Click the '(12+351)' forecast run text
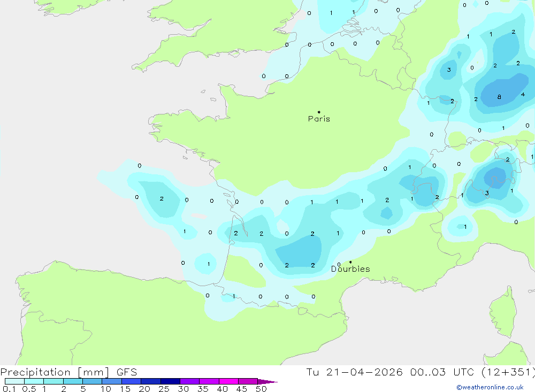This screenshot has width=535, height=392. tap(508, 372)
